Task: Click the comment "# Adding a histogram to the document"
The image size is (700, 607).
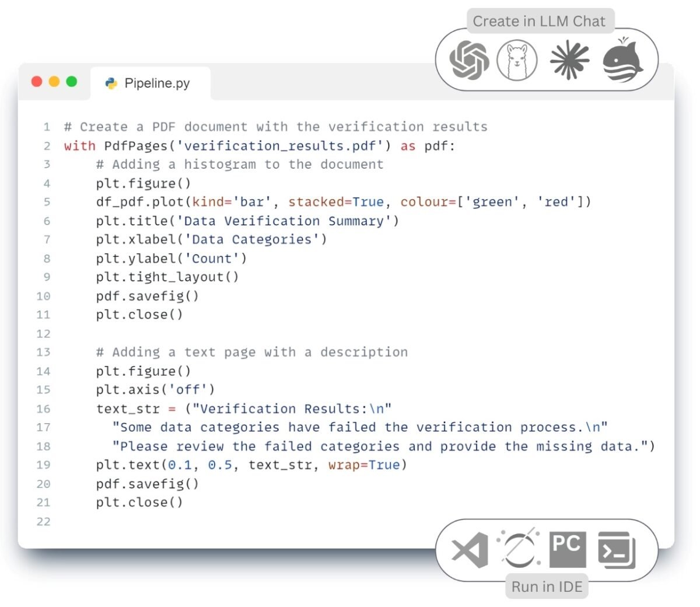Action: (240, 165)
